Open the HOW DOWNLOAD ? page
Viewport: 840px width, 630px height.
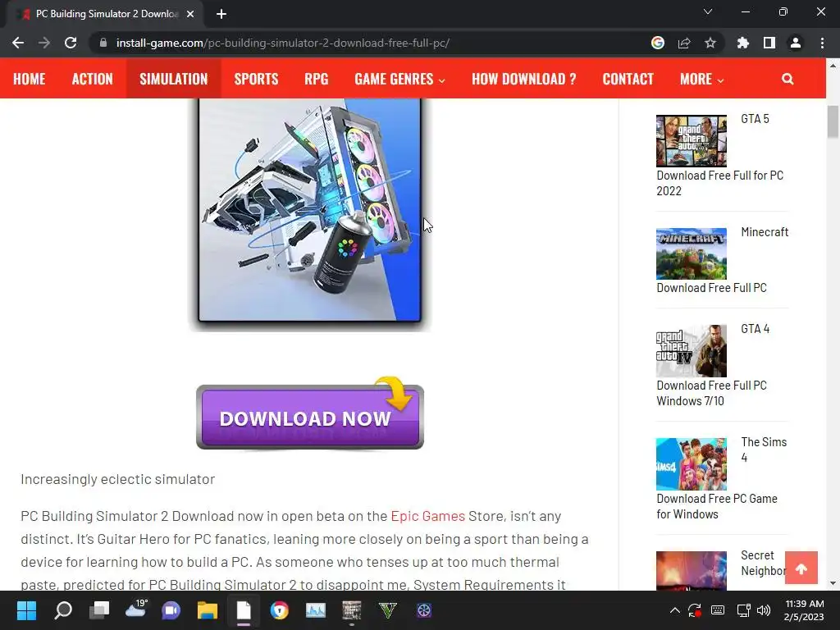point(524,79)
